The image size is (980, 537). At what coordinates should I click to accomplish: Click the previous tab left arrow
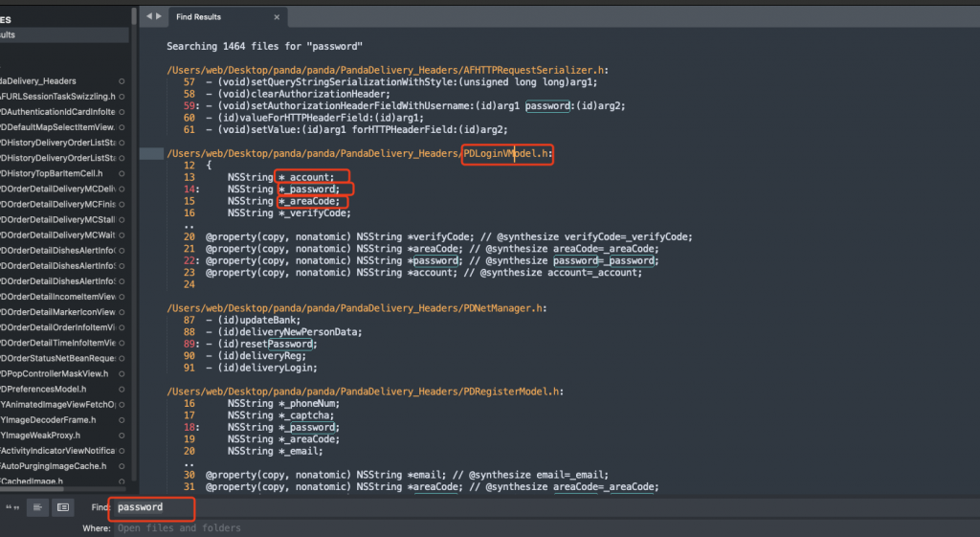(x=147, y=16)
